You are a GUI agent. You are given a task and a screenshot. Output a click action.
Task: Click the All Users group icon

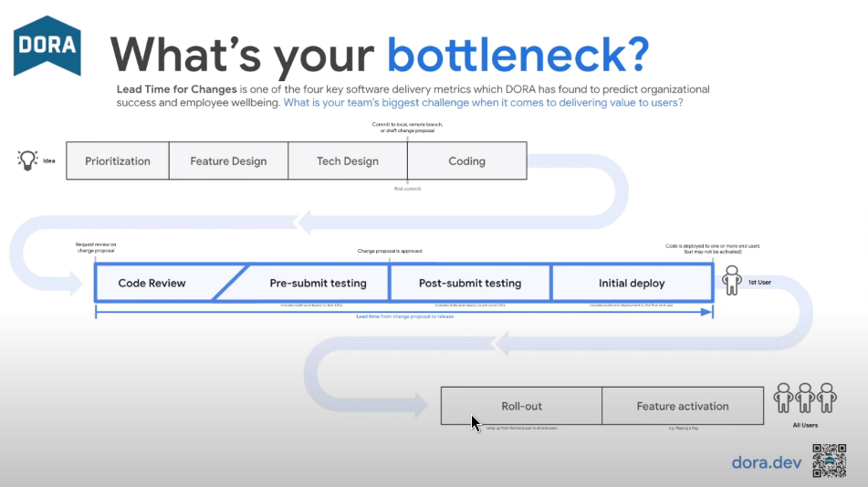click(x=805, y=399)
